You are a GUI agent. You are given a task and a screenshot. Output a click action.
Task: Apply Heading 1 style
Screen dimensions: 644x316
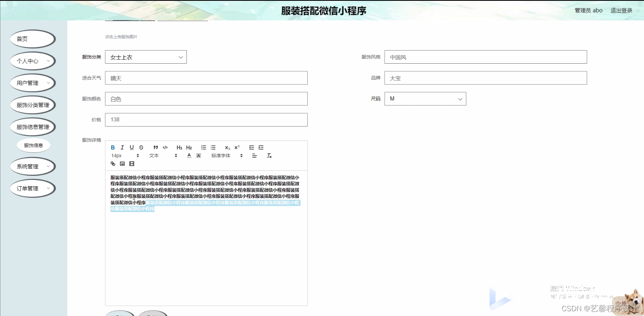[x=180, y=148]
